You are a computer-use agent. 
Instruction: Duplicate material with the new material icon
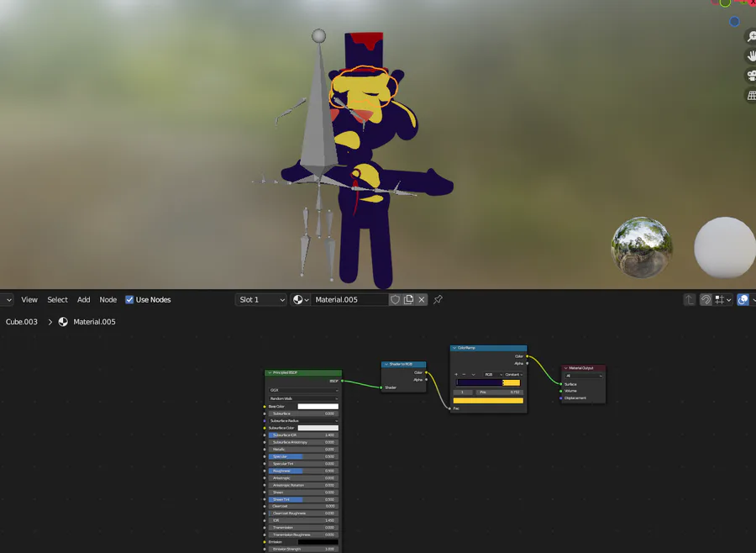[408, 300]
